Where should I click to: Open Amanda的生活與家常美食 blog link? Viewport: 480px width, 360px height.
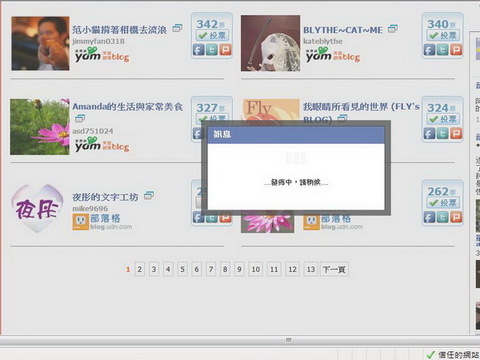pyautogui.click(x=128, y=107)
